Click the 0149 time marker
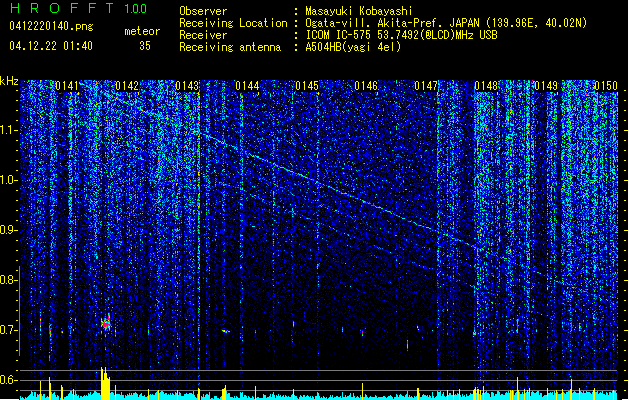This screenshot has width=629, height=400. 546,86
